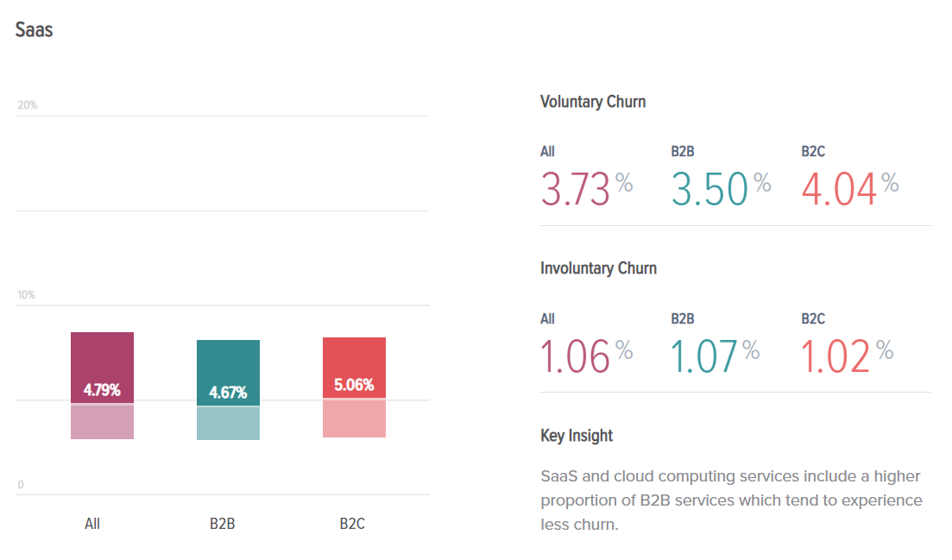Click the light red lower B2C bar segment
This screenshot has width=952, height=560.
pos(354,418)
